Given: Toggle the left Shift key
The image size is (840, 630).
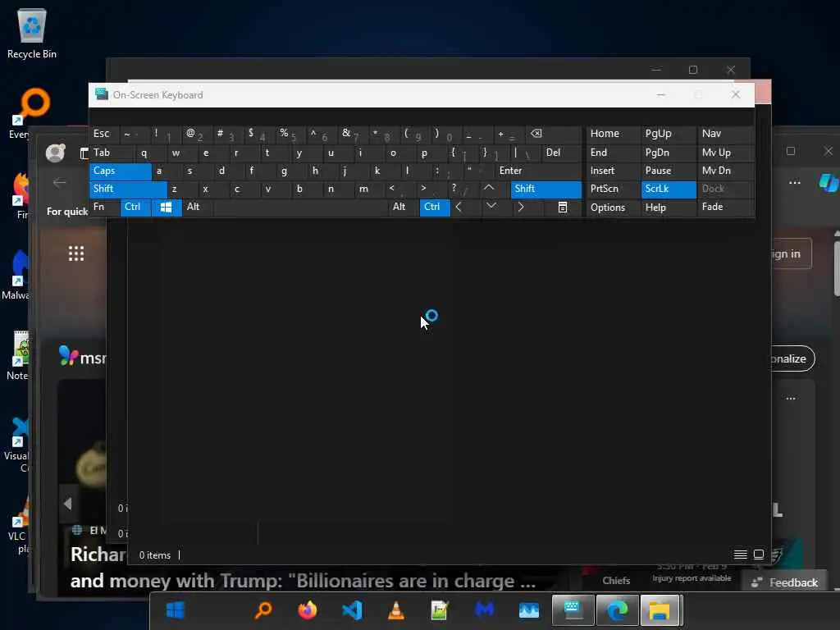Looking at the screenshot, I should pos(128,189).
